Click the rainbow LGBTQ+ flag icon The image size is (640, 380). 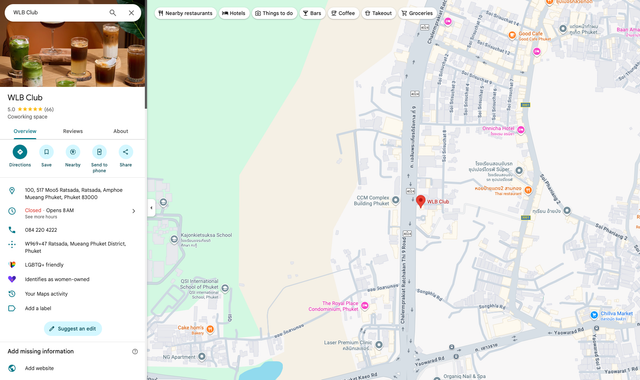[12, 265]
